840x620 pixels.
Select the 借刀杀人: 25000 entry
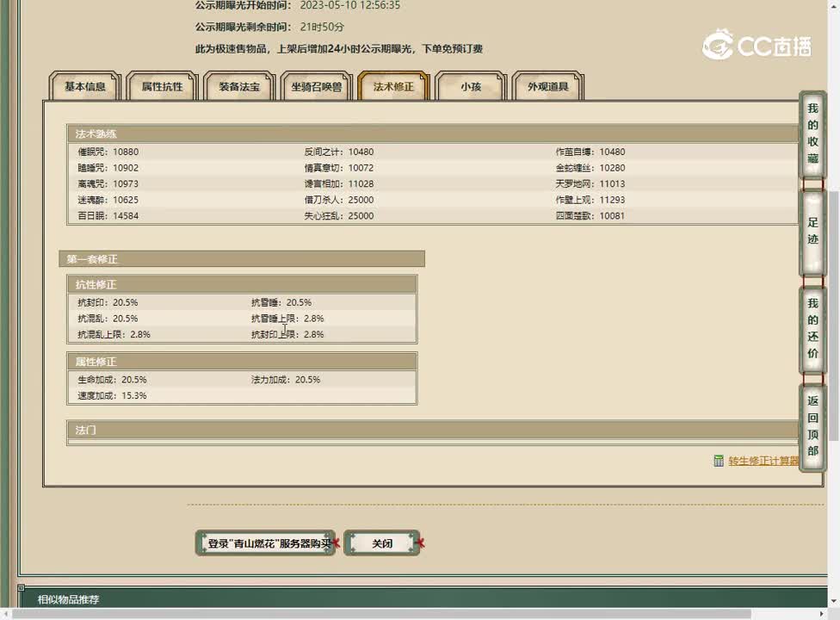(x=339, y=200)
